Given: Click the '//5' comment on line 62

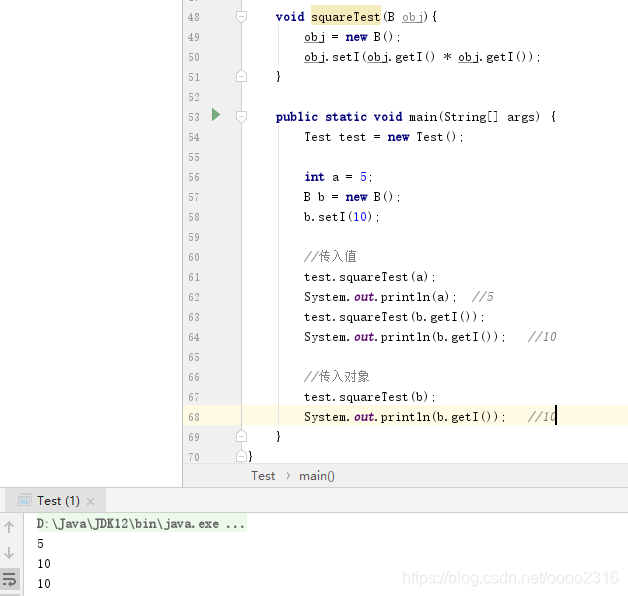Looking at the screenshot, I should 483,297.
